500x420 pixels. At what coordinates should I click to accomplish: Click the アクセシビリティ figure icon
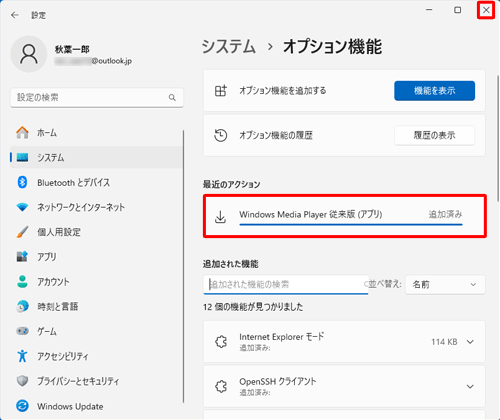[x=22, y=356]
